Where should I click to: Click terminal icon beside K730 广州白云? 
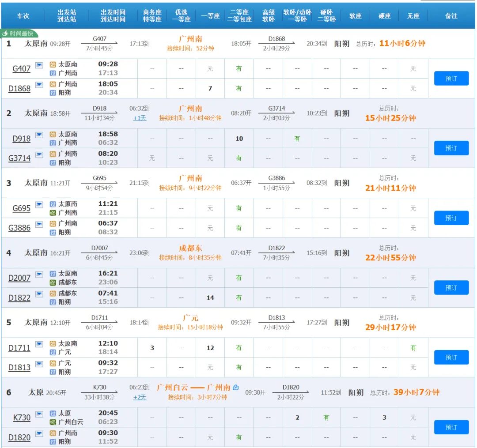53,422
